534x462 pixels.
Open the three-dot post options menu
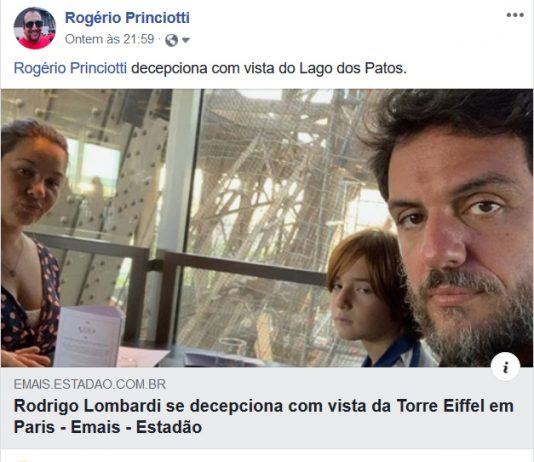pos(515,15)
